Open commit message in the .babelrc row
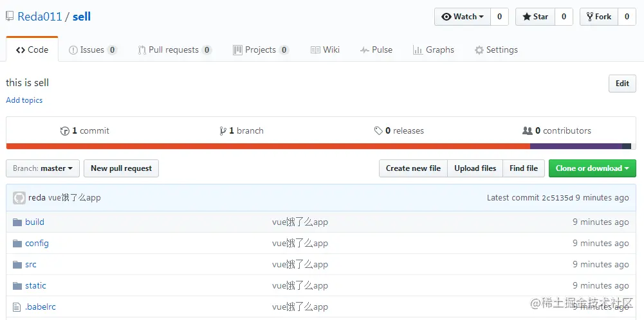644x320 pixels. point(300,307)
